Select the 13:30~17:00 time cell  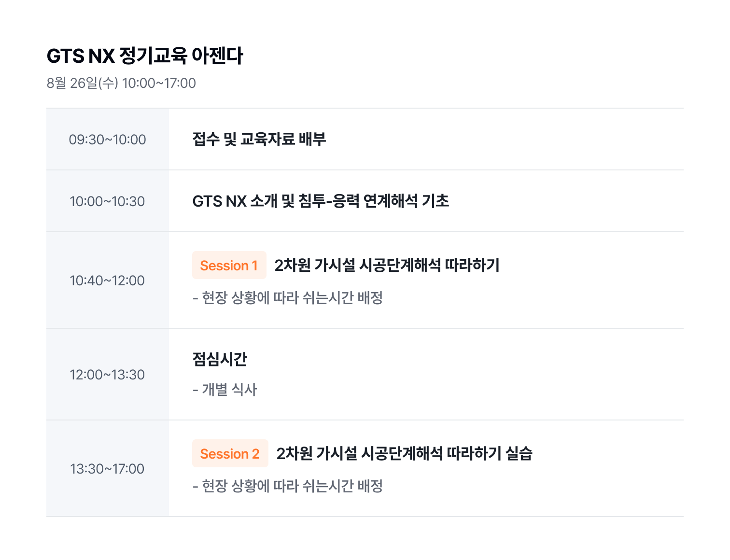click(107, 469)
